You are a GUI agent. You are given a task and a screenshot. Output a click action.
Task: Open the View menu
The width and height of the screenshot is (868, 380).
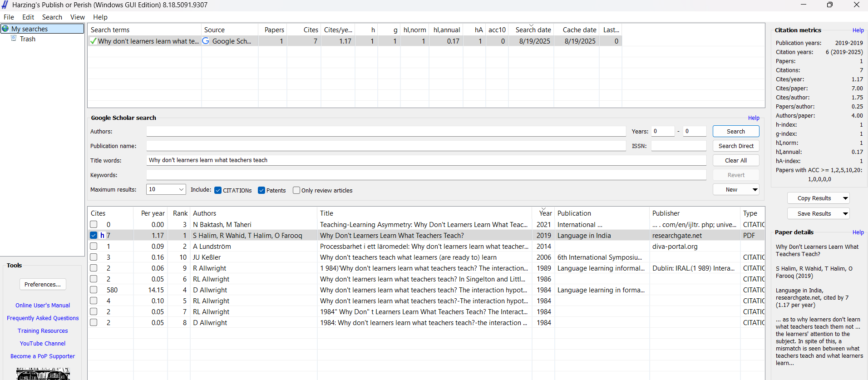point(78,17)
